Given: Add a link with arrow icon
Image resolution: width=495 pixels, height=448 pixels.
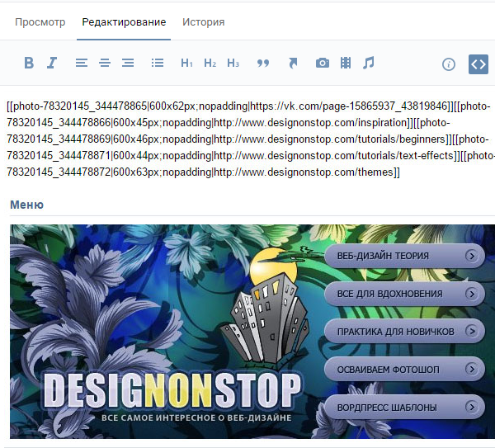Looking at the screenshot, I should 293,64.
